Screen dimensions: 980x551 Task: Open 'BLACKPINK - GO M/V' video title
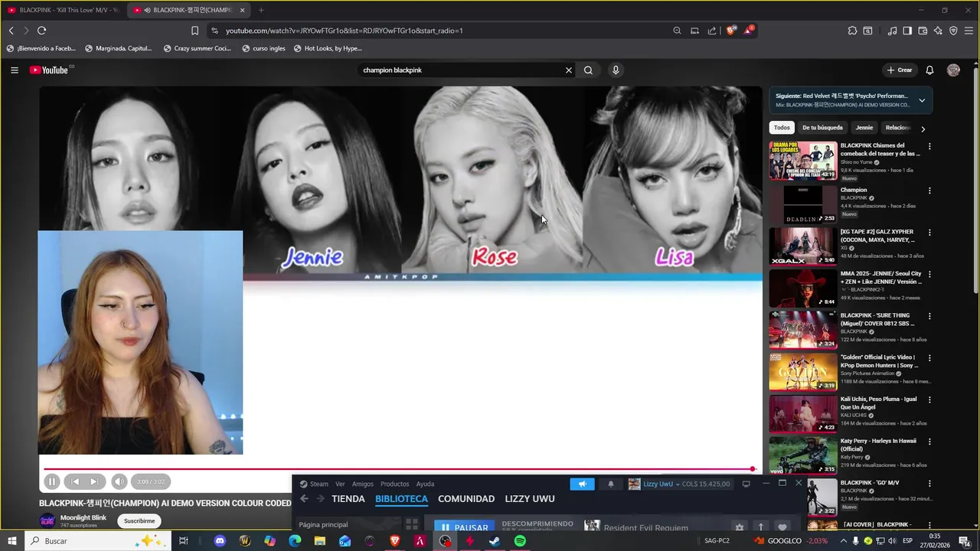[x=870, y=483]
